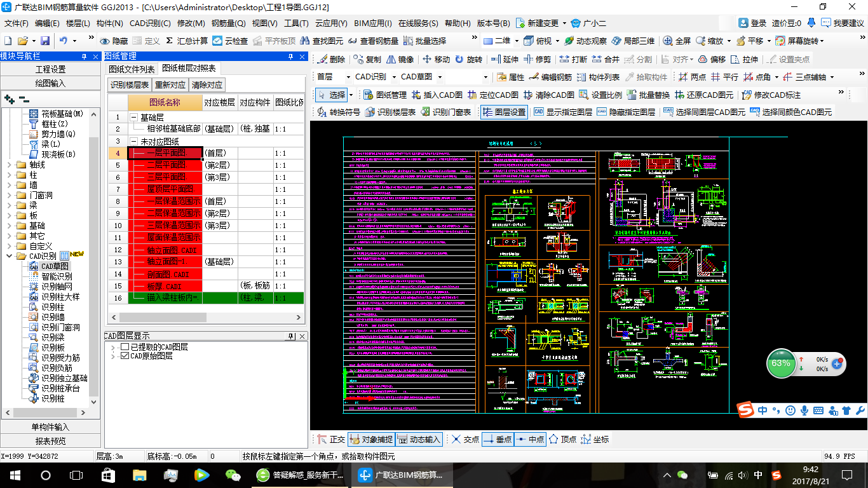Image resolution: width=868 pixels, height=488 pixels.
Task: Switch to 图纸文件列表 tab
Action: point(132,69)
